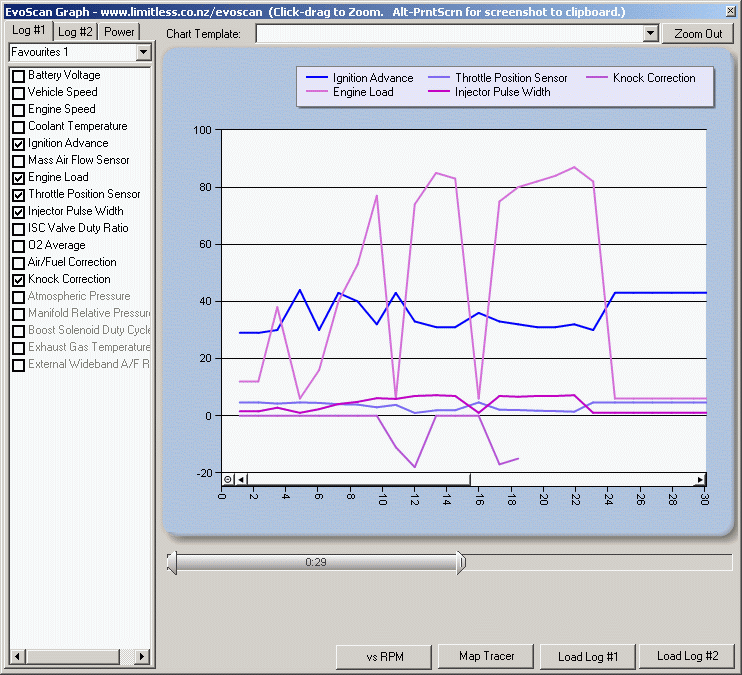Enable the Engine Speed checkbox
Image resolution: width=742 pixels, height=675 pixels.
pyautogui.click(x=18, y=110)
